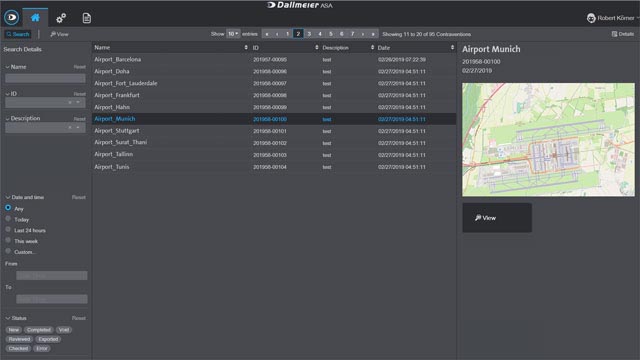Viewport: 640px width, 360px height.
Task: Open the Airport Munich map thumbnail
Action: [548, 140]
